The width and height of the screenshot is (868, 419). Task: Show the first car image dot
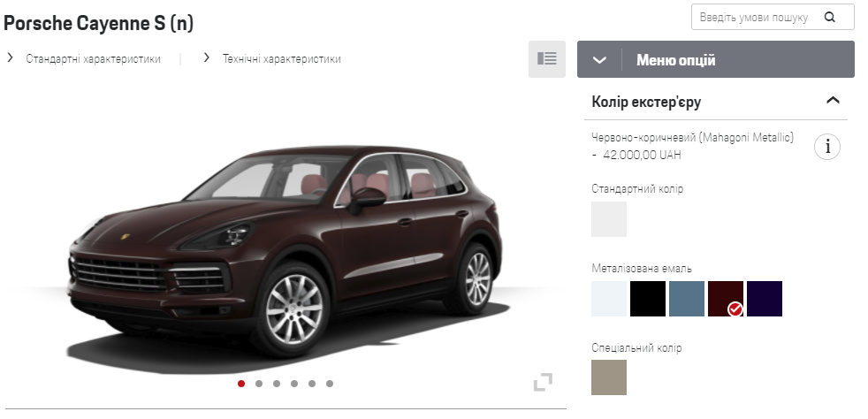click(x=241, y=384)
